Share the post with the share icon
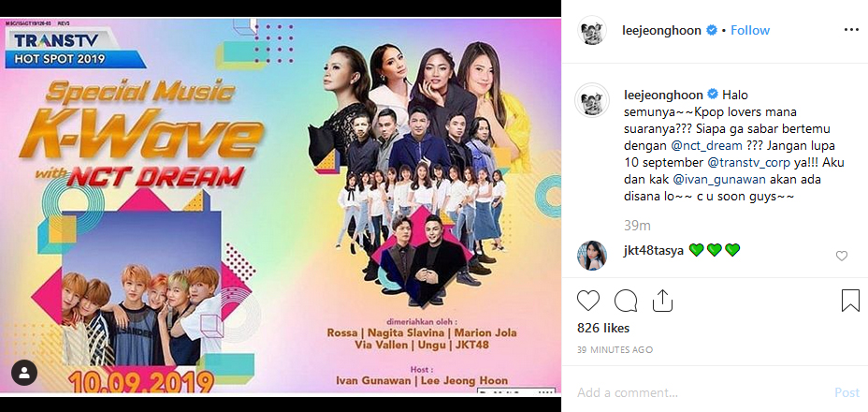 click(x=662, y=301)
